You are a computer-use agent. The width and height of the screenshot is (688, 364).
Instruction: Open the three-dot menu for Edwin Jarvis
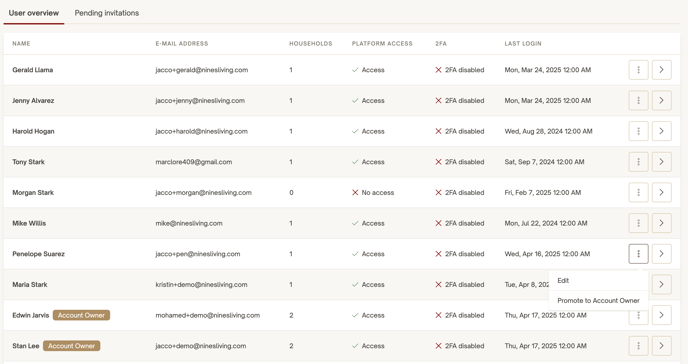(638, 318)
